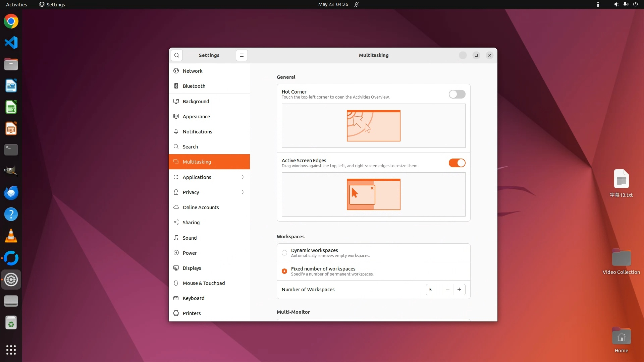This screenshot has width=644, height=362.
Task: Open Bluetooth settings from sidebar
Action: click(x=194, y=86)
